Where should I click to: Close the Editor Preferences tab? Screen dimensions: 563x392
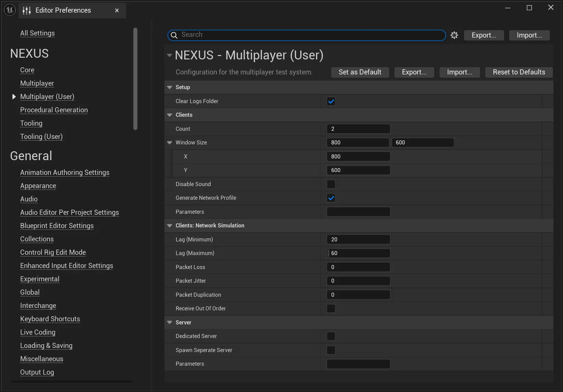pyautogui.click(x=117, y=11)
